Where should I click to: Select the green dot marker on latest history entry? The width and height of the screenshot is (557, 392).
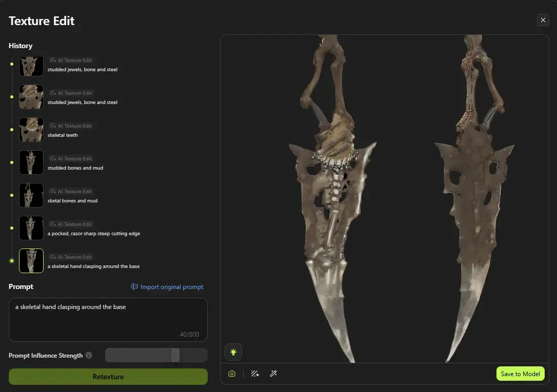(x=11, y=261)
